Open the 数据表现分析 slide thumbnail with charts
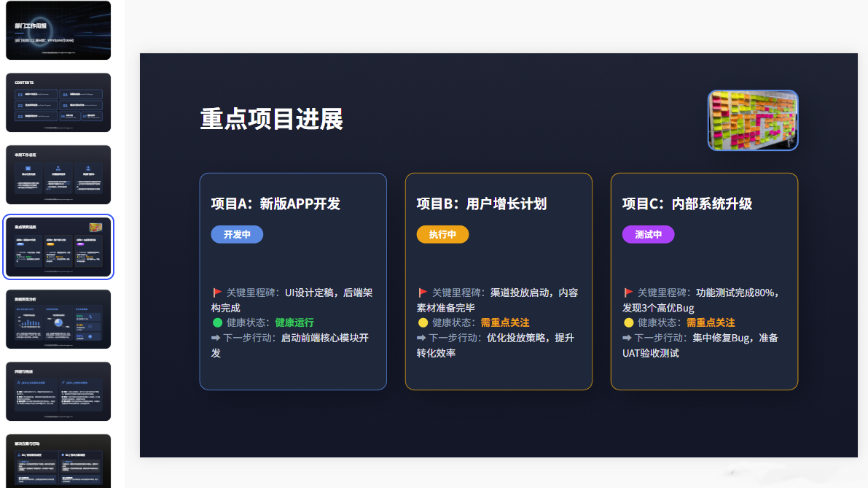Image resolution: width=868 pixels, height=488 pixels. [x=58, y=319]
